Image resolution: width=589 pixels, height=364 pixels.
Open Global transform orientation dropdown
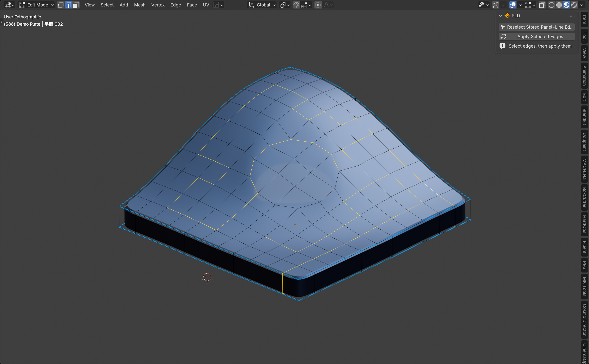click(262, 5)
